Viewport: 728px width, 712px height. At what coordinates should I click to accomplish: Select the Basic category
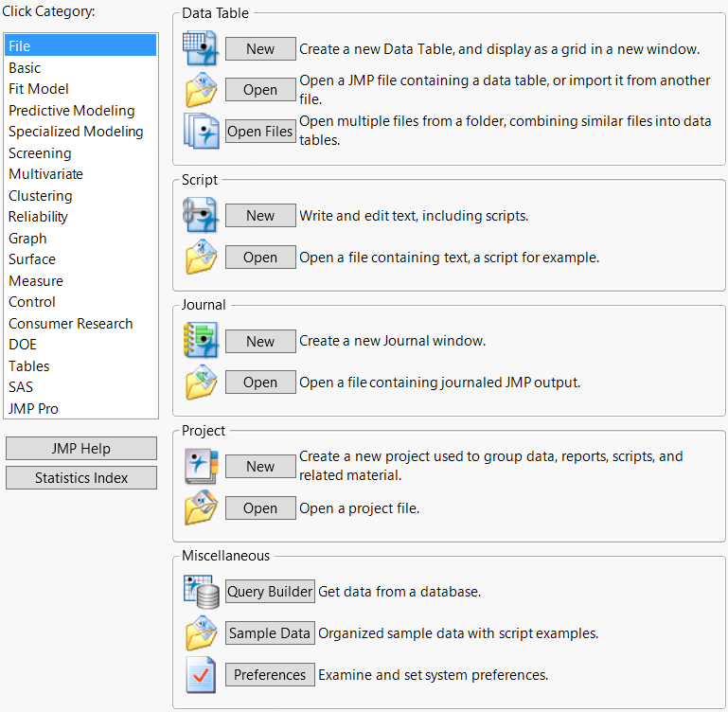[x=80, y=68]
